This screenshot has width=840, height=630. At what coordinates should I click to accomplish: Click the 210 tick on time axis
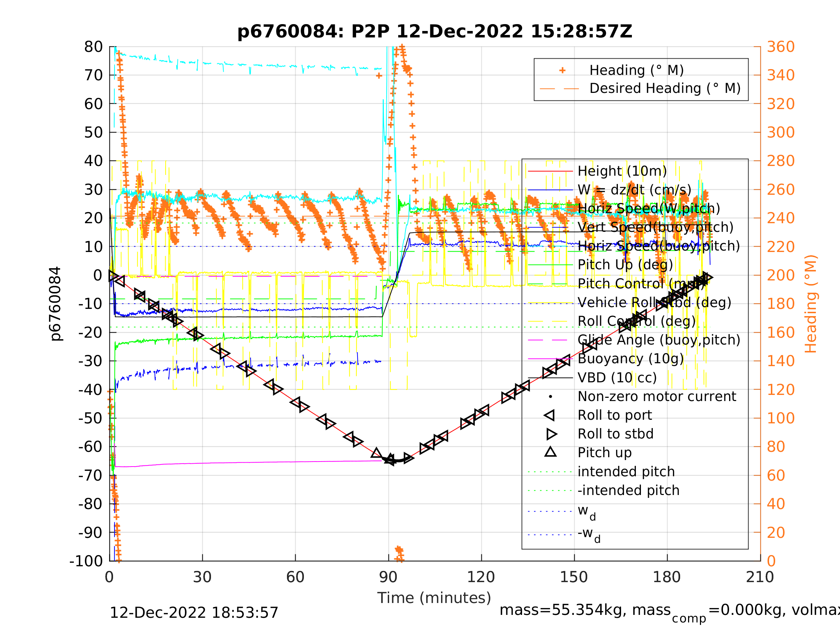[760, 577]
